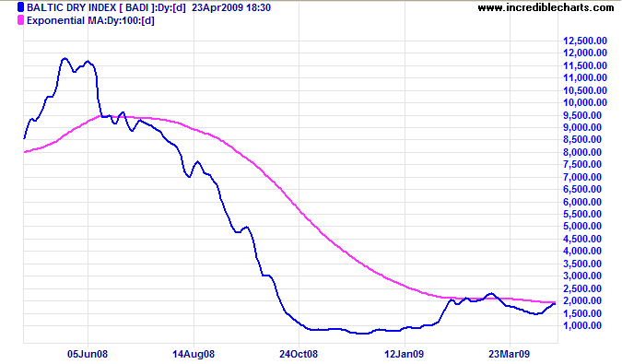Click the 8,500.00 price axis label
Viewport: 622px width, 364px height.
[x=582, y=139]
